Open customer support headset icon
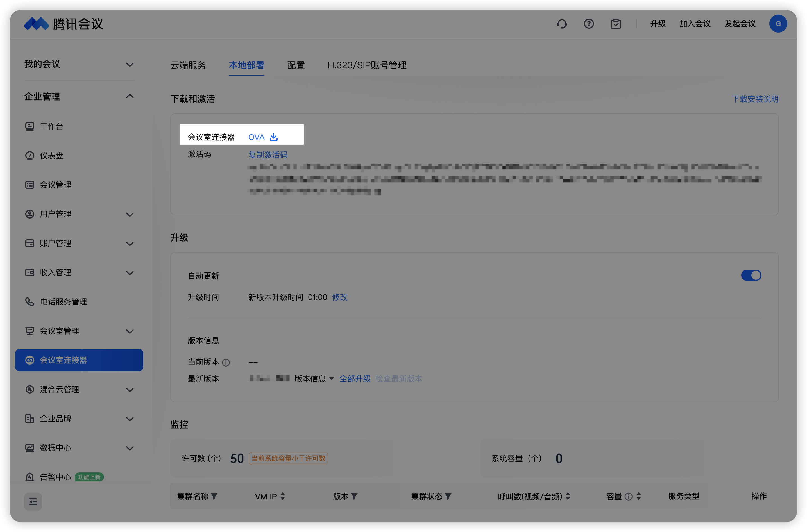The image size is (807, 532). (562, 24)
